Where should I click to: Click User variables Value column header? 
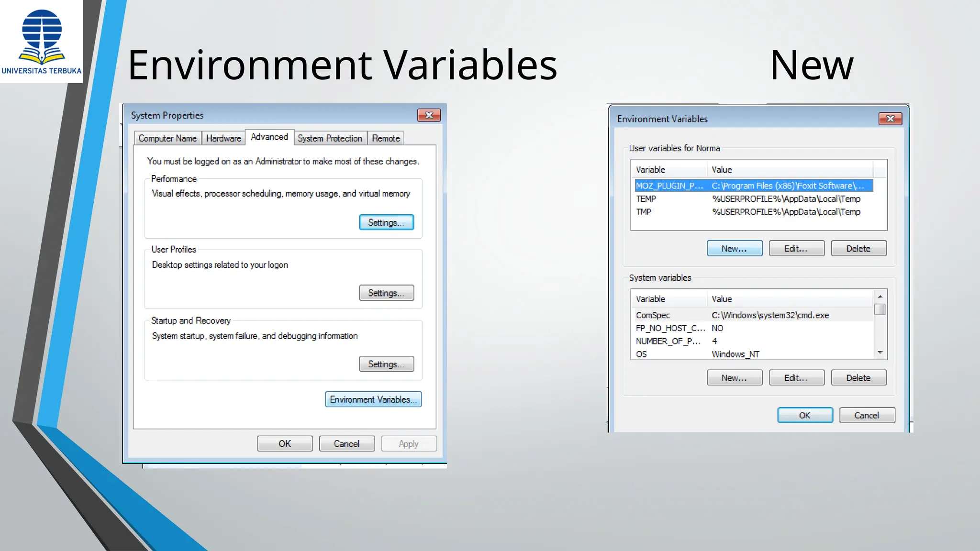coord(790,169)
